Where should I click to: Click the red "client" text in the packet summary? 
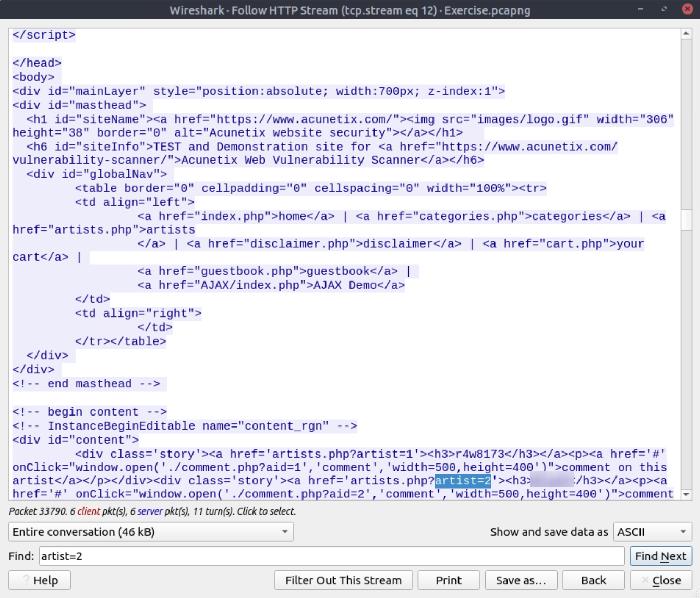point(89,511)
